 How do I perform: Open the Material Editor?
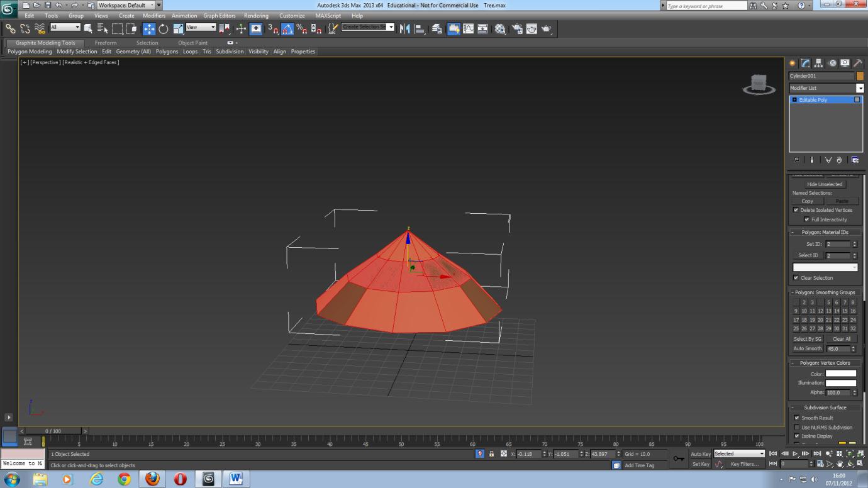[x=499, y=28]
